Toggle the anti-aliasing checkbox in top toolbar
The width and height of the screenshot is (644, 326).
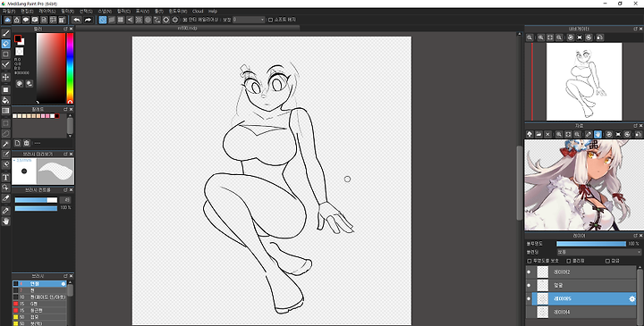[x=185, y=20]
